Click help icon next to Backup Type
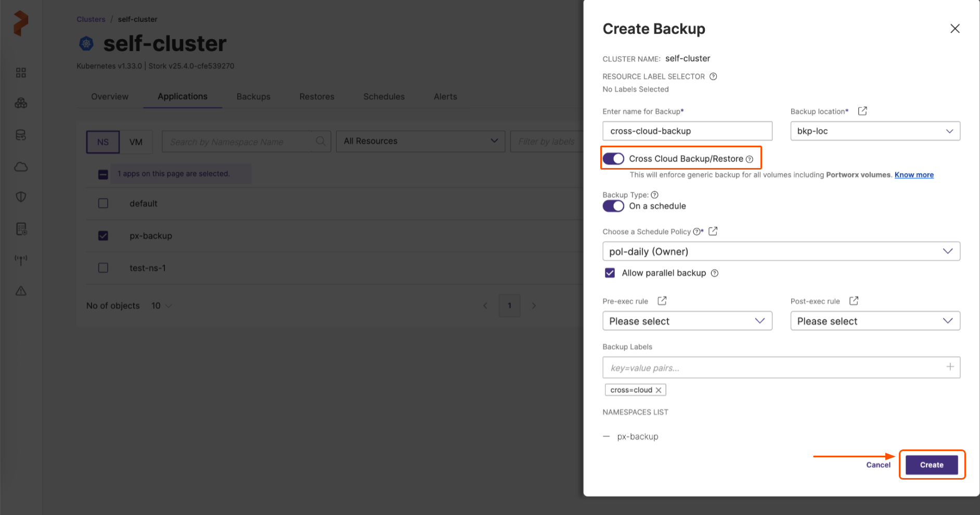 click(655, 195)
